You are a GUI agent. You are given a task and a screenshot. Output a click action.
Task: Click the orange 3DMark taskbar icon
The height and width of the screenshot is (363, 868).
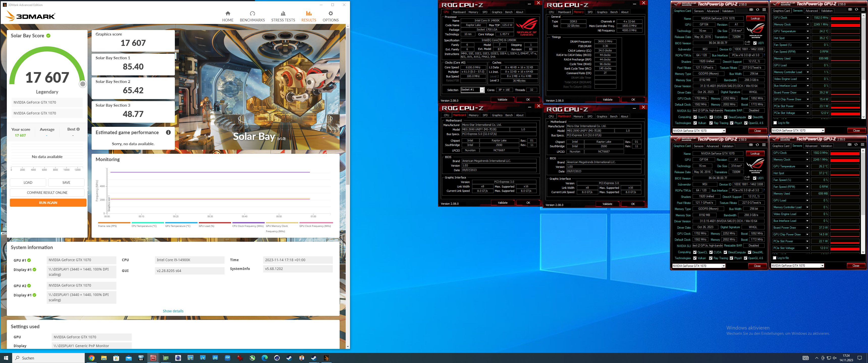[326, 358]
